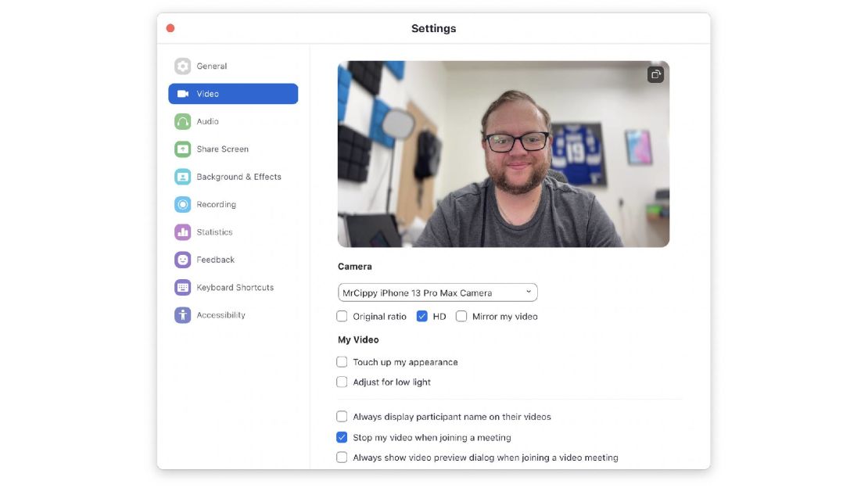Screen dimensions: 868x488
Task: Open the Statistics section
Action: coord(233,232)
